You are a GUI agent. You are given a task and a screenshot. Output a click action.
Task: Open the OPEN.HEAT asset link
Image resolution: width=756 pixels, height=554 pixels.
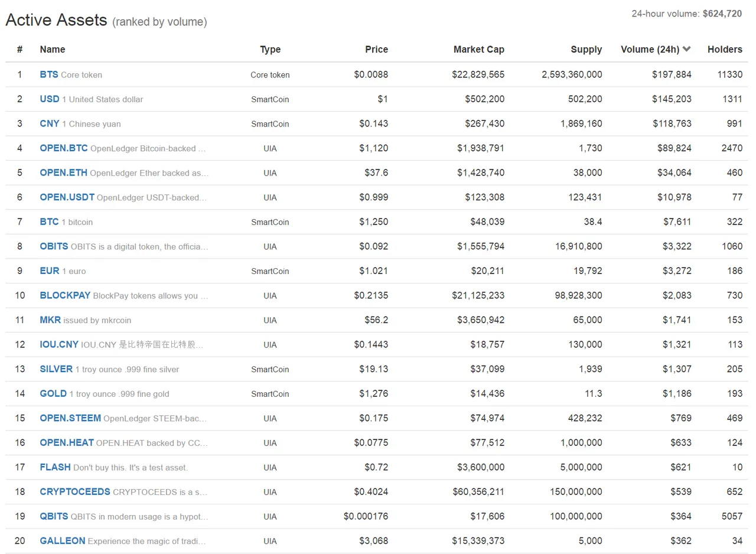point(67,442)
